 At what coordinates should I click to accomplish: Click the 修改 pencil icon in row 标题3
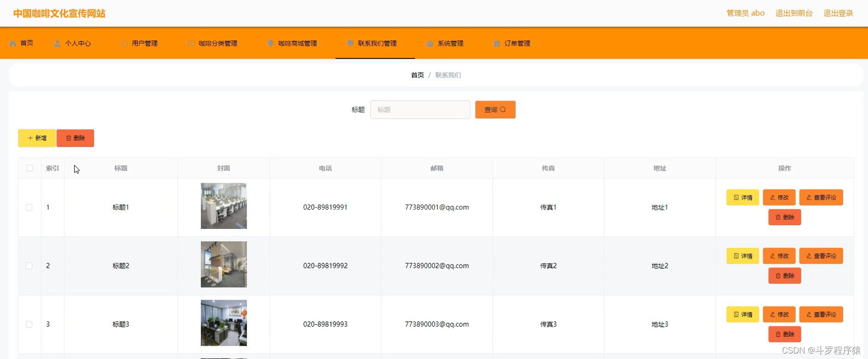(772, 314)
